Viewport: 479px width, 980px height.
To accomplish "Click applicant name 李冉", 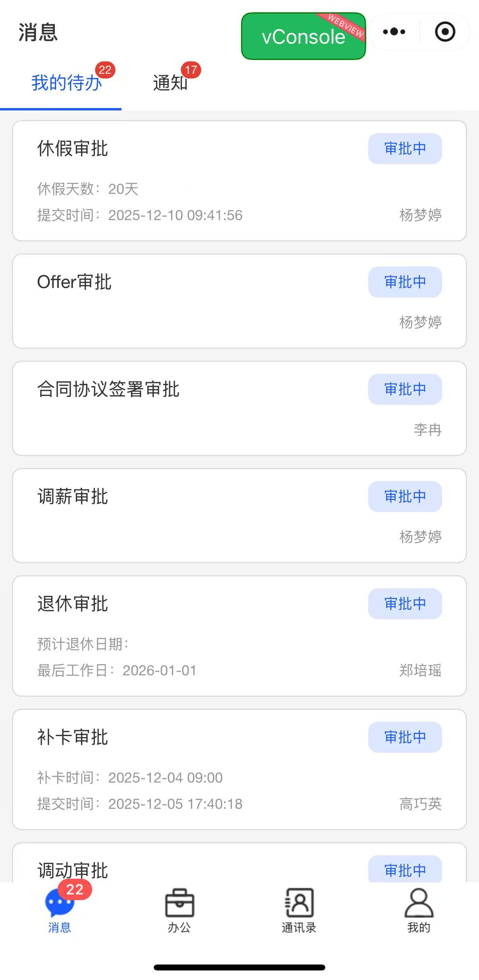I will coord(427,430).
